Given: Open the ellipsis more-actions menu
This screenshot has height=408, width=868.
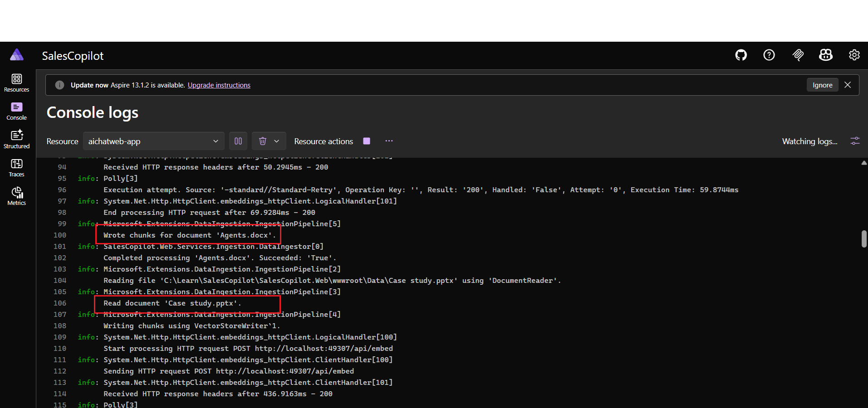Looking at the screenshot, I should (x=388, y=141).
